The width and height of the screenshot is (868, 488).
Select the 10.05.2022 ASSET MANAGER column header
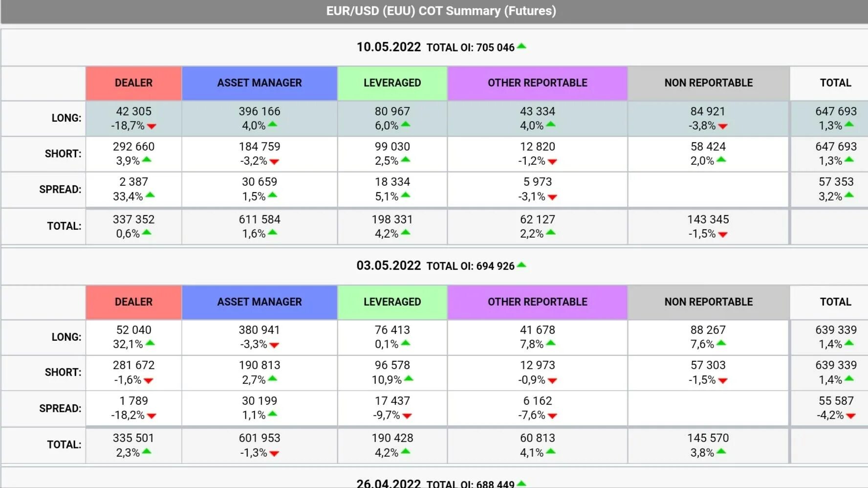[260, 83]
